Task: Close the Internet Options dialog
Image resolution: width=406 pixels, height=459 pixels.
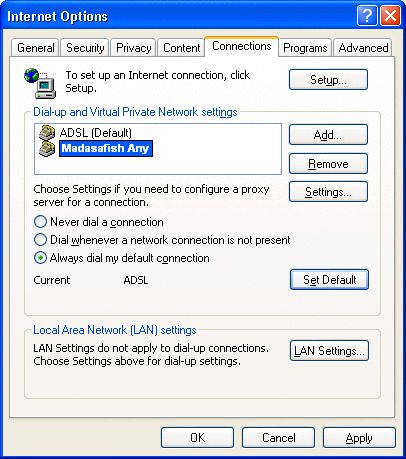Action: click(390, 16)
